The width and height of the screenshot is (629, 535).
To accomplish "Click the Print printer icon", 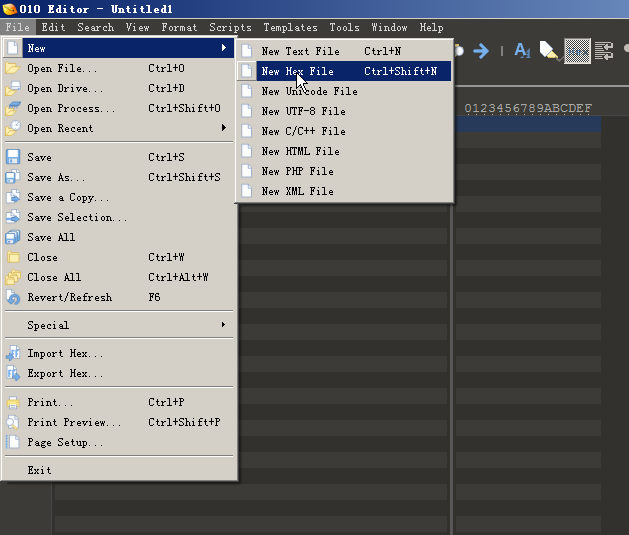I will (13, 402).
